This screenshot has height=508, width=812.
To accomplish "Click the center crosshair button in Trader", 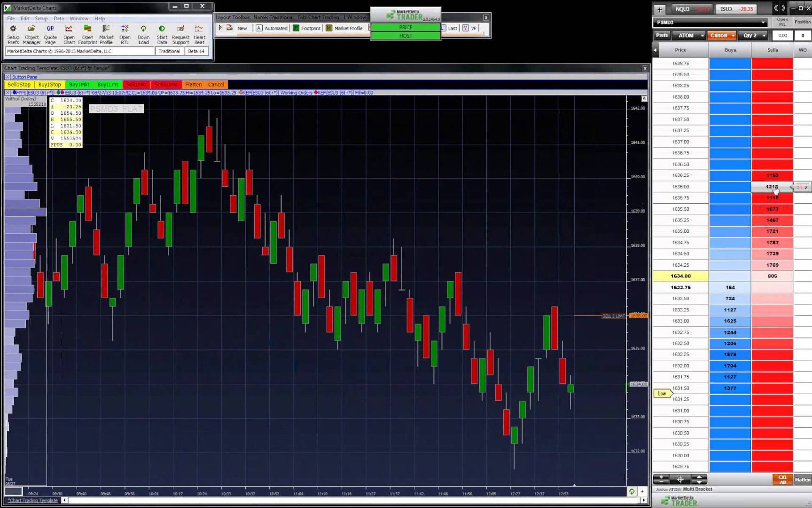I will (680, 479).
